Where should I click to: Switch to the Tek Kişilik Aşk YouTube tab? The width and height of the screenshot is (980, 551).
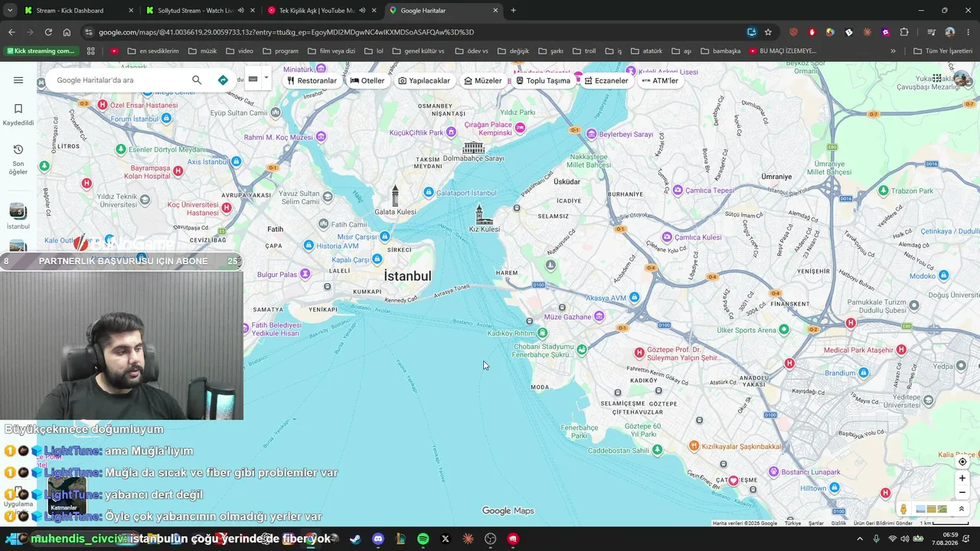point(321,11)
